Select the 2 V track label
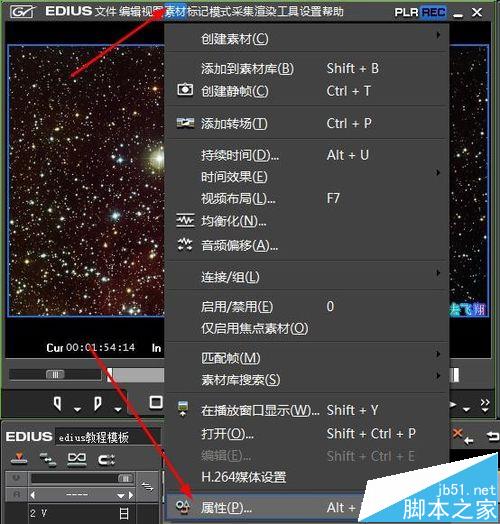This screenshot has width=500, height=524. tap(38, 513)
